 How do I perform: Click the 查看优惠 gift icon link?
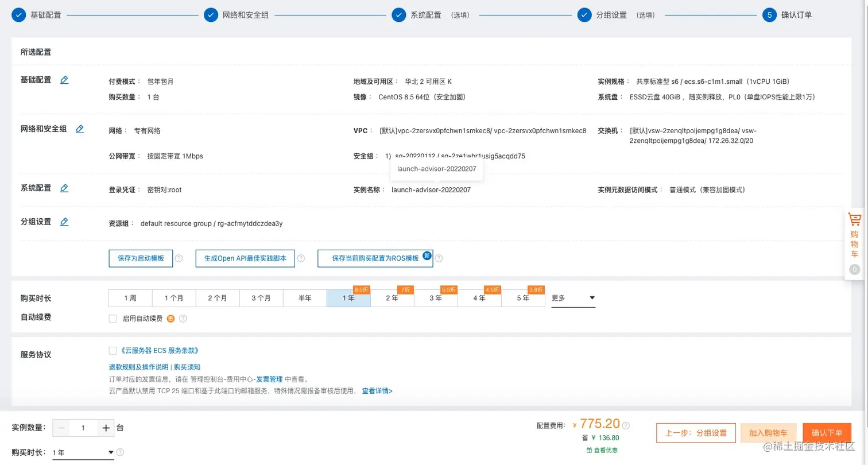(x=602, y=450)
